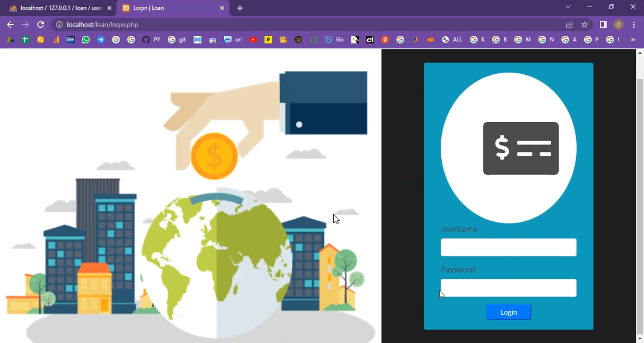Open the Google 'git' bookmark
Image resolution: width=644 pixels, height=343 pixels.
click(177, 40)
